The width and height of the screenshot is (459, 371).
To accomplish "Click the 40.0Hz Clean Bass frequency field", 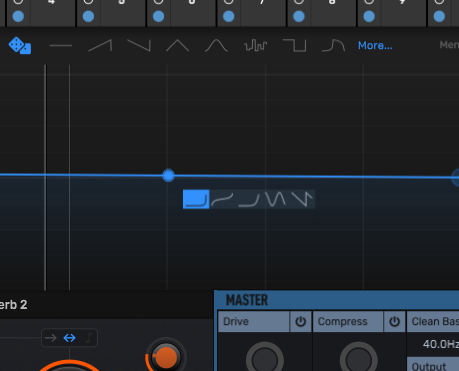I will coord(439,344).
